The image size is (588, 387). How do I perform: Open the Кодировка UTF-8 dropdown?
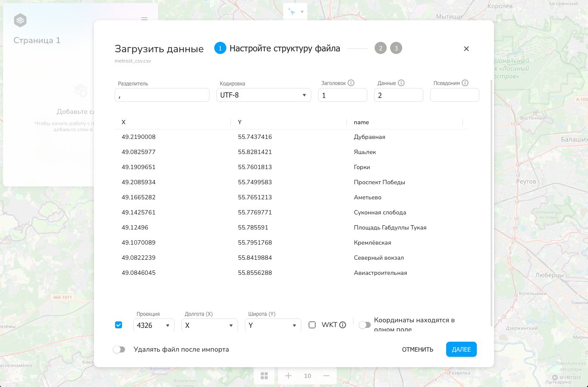pos(264,95)
